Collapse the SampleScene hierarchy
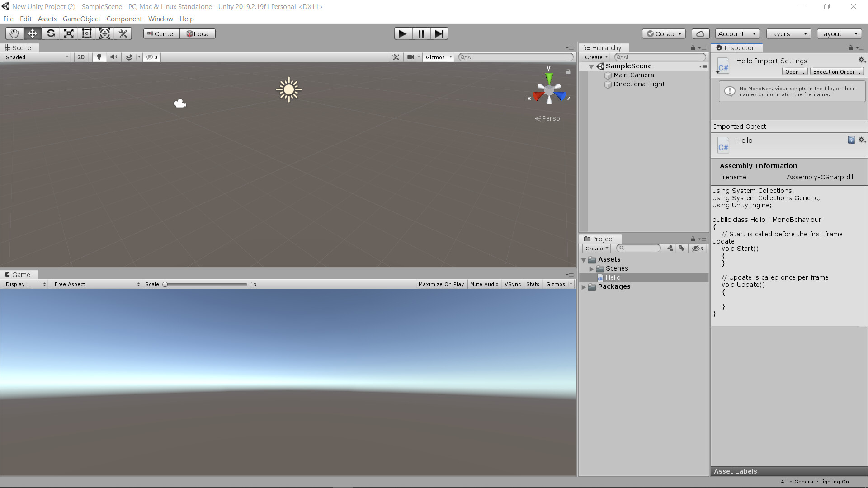This screenshot has width=868, height=488. (591, 66)
